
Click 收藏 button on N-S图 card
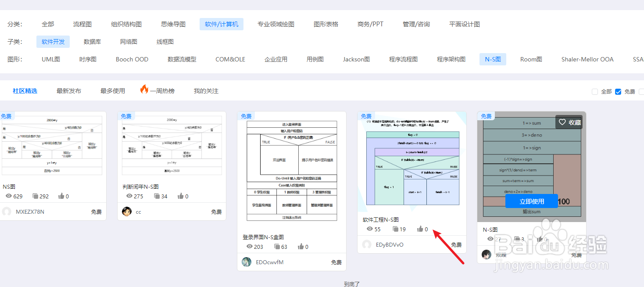pos(570,122)
